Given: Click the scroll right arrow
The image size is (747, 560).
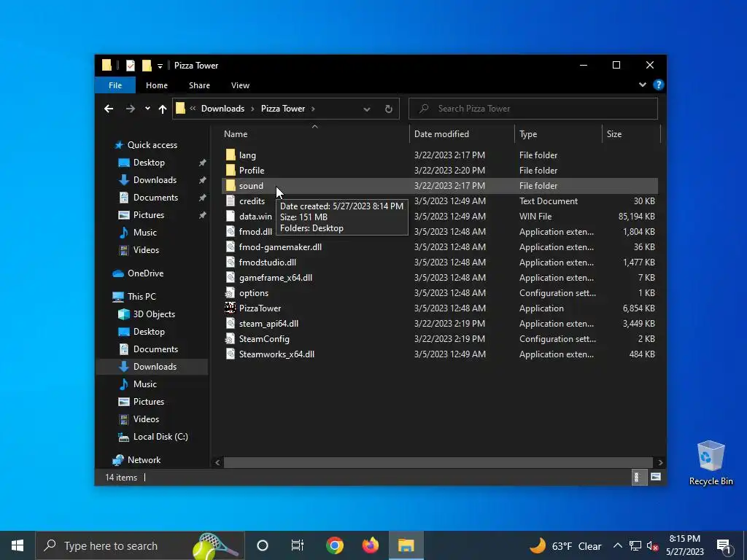Looking at the screenshot, I should (x=660, y=462).
